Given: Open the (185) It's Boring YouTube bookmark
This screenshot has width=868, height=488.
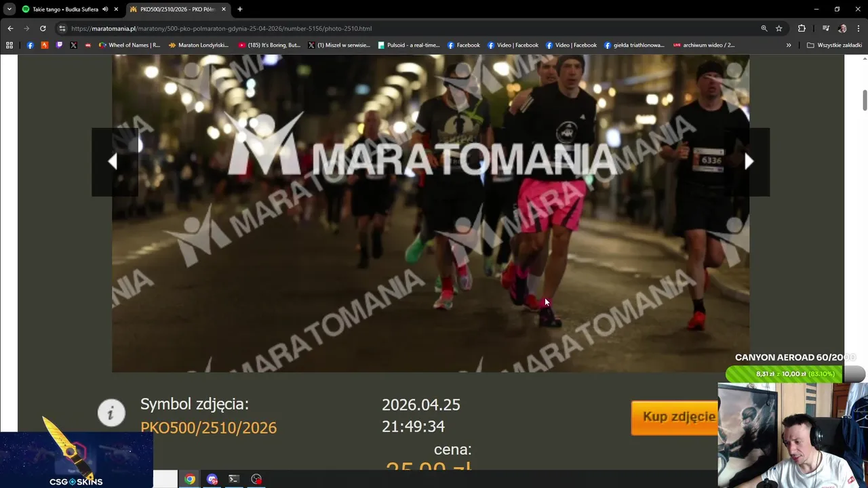Looking at the screenshot, I should pos(269,45).
